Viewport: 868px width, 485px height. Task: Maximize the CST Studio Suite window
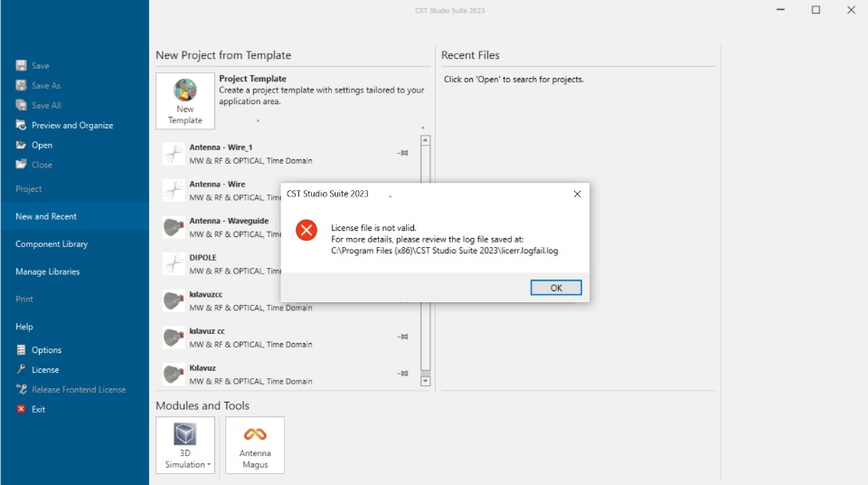pyautogui.click(x=816, y=10)
